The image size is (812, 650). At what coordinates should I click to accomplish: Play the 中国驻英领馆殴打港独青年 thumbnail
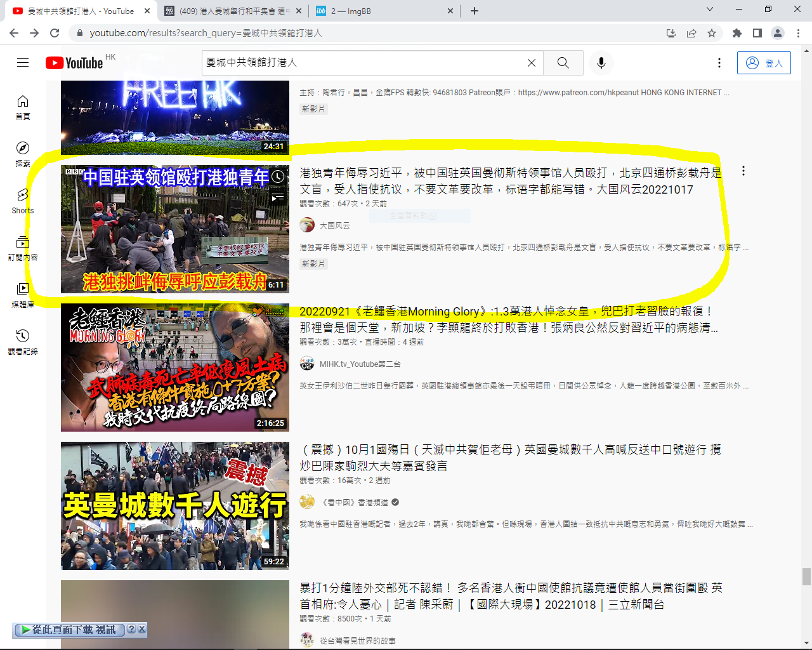175,229
